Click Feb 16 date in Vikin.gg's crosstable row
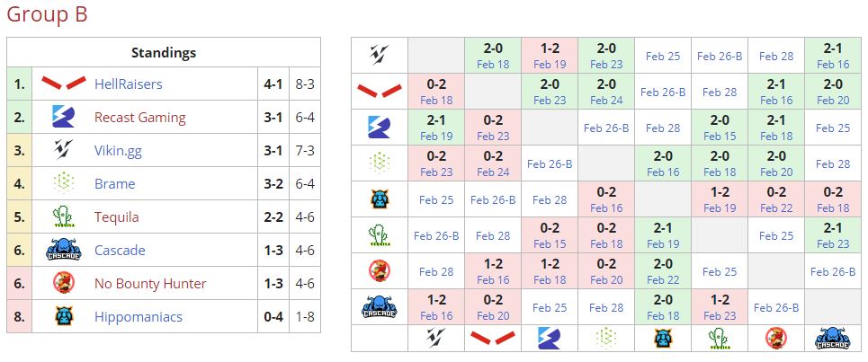The width and height of the screenshot is (868, 362). (832, 65)
